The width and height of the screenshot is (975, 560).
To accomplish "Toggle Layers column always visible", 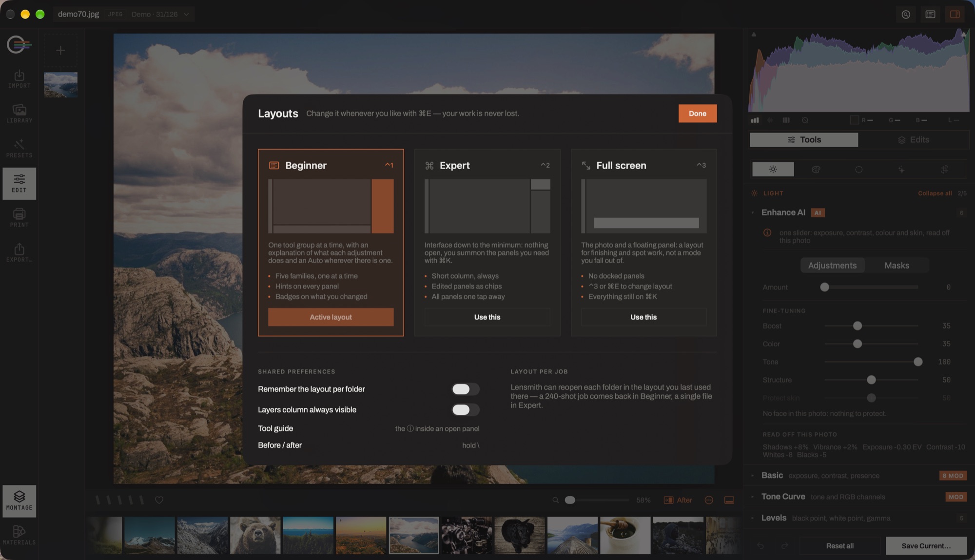I will (x=466, y=410).
